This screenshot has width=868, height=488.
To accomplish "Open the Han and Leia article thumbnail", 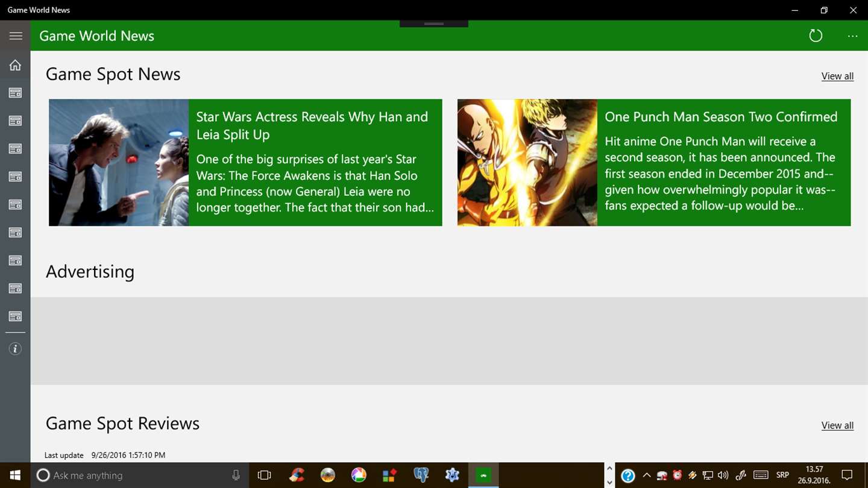I will [119, 163].
